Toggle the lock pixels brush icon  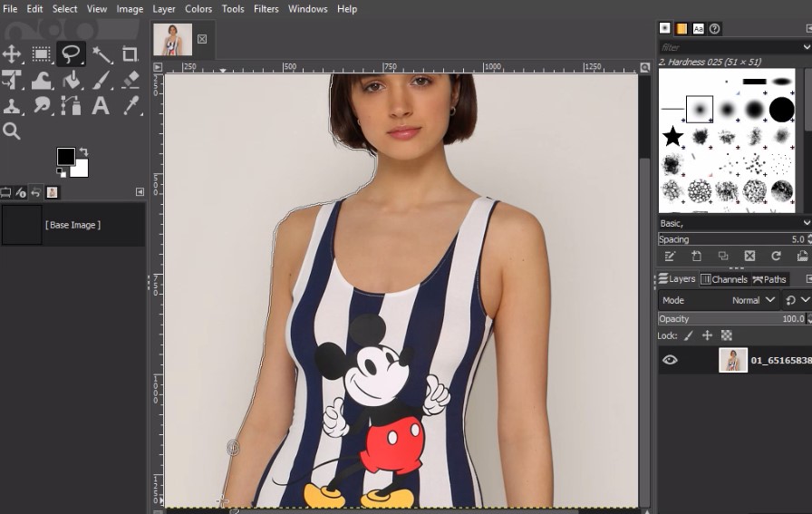(x=689, y=335)
